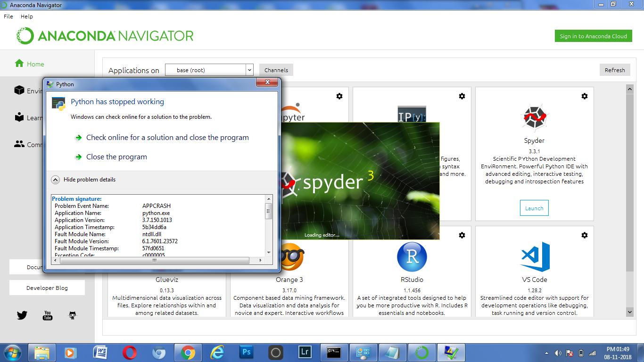Viewport: 644px width, 362px height.
Task: Open the Channels selector
Action: (x=276, y=69)
